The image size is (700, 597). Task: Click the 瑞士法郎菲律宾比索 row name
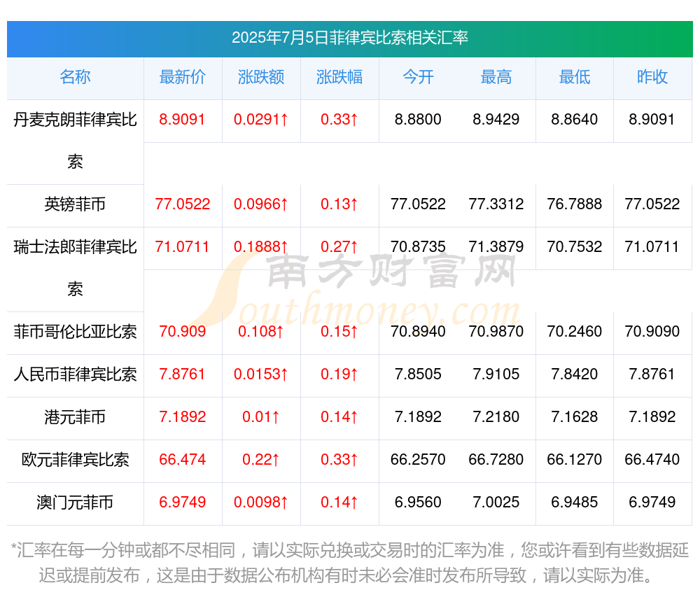75,268
